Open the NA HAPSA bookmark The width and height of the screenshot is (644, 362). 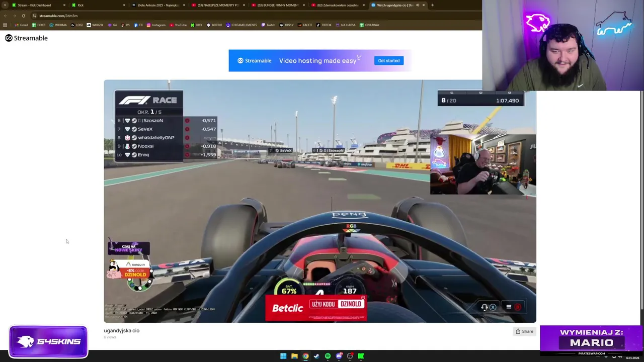coord(345,25)
